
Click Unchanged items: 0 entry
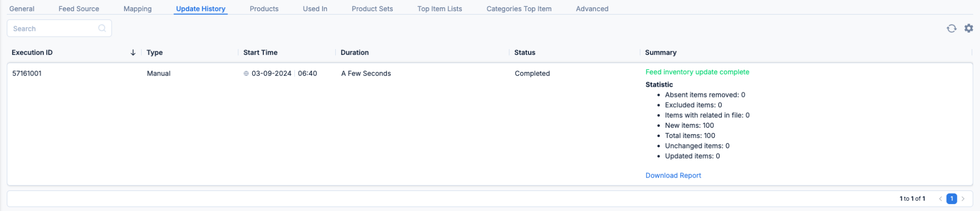tap(697, 146)
